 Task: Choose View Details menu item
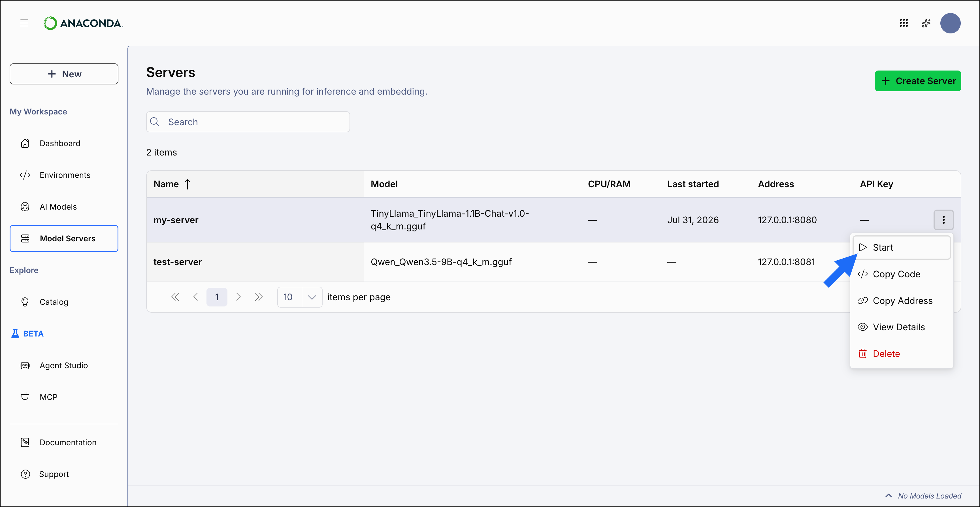[902, 327]
